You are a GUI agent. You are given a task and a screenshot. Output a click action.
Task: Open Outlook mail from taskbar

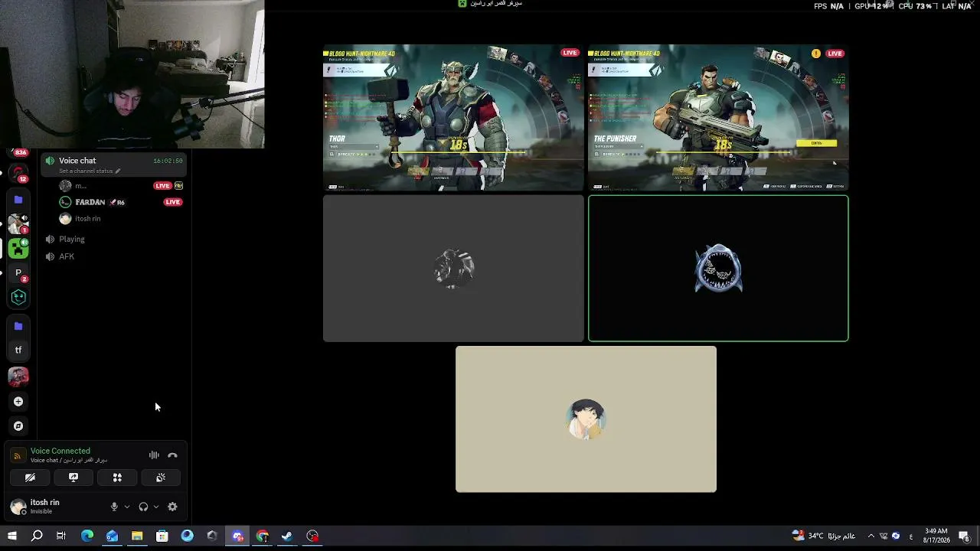112,536
